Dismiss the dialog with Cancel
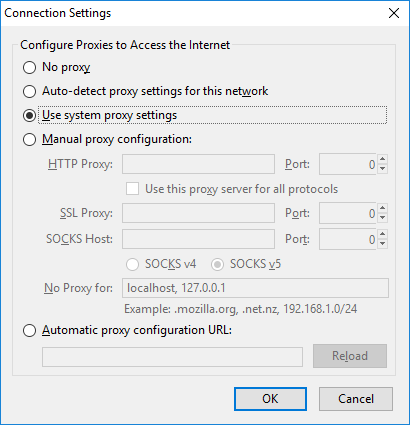The height and width of the screenshot is (425, 410). click(x=356, y=399)
